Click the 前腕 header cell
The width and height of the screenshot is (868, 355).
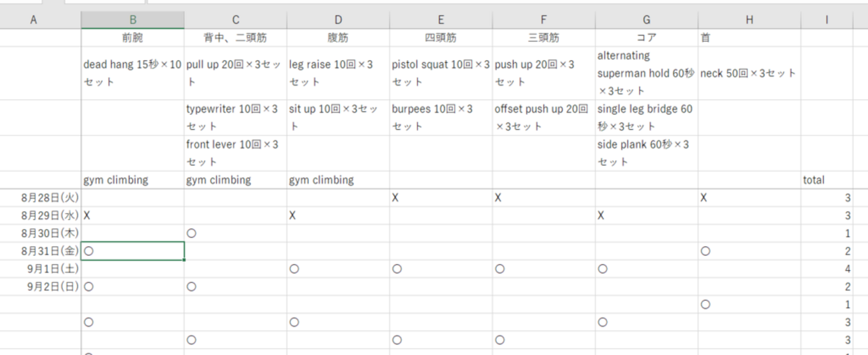click(133, 38)
